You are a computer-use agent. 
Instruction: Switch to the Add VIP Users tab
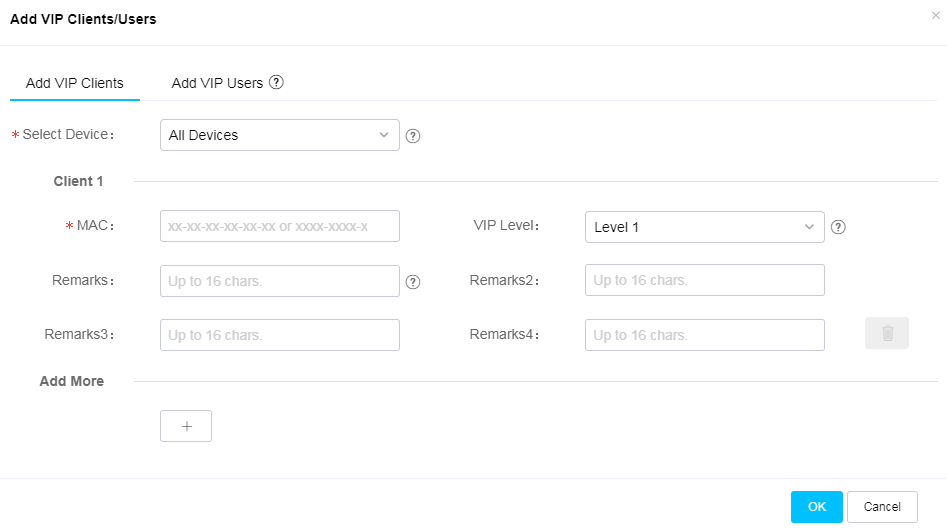coord(217,83)
